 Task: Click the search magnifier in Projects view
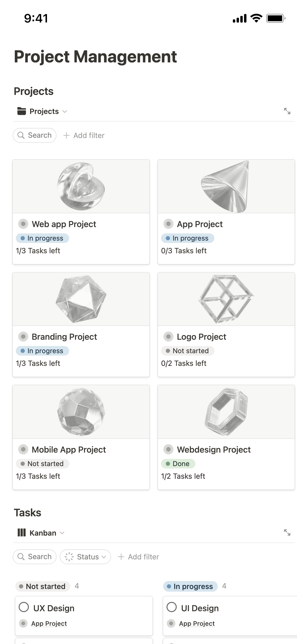pos(21,135)
